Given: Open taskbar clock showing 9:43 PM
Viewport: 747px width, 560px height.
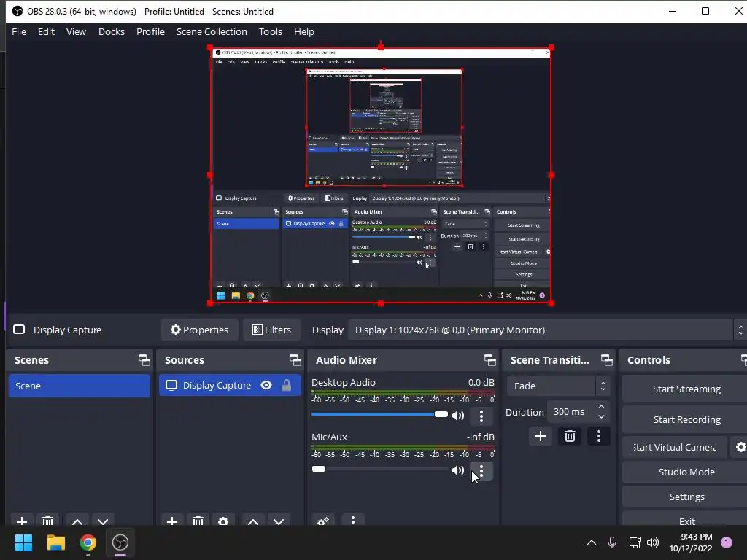Looking at the screenshot, I should coord(691,542).
